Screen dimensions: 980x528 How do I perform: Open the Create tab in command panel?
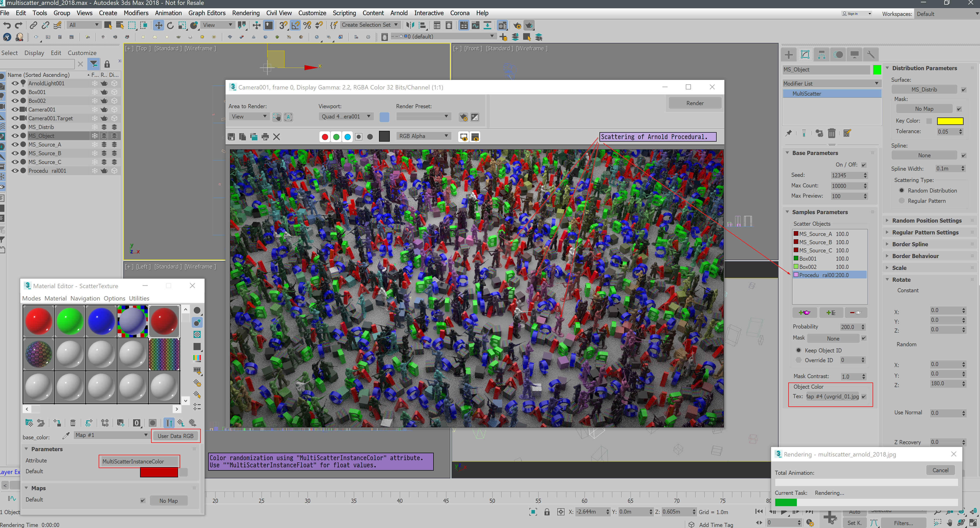point(789,54)
